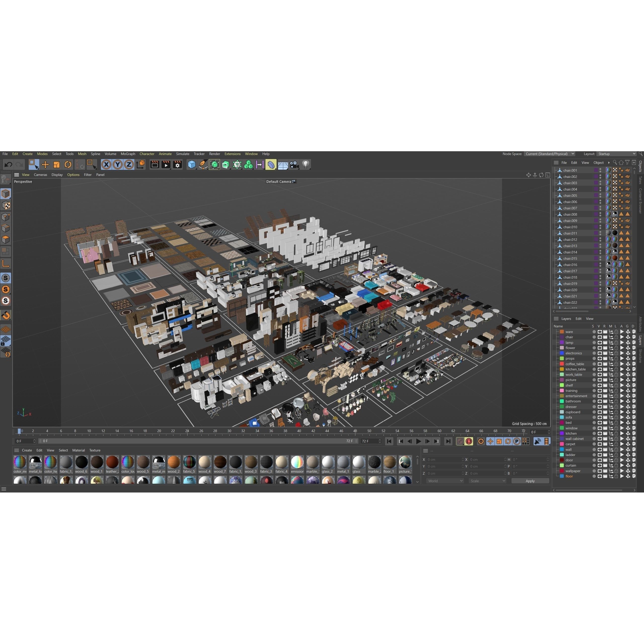The image size is (644, 644).
Task: Click the Apply button in coordinates panel
Action: 530,481
